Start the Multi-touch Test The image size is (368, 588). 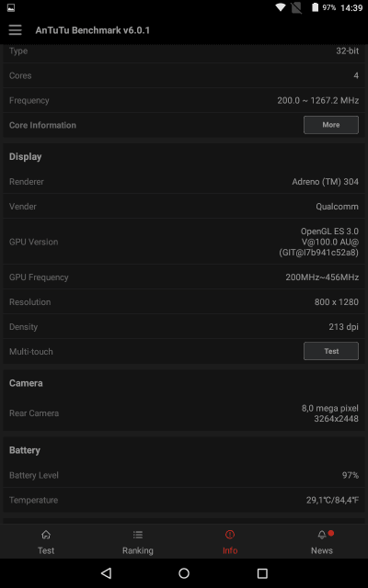(331, 351)
